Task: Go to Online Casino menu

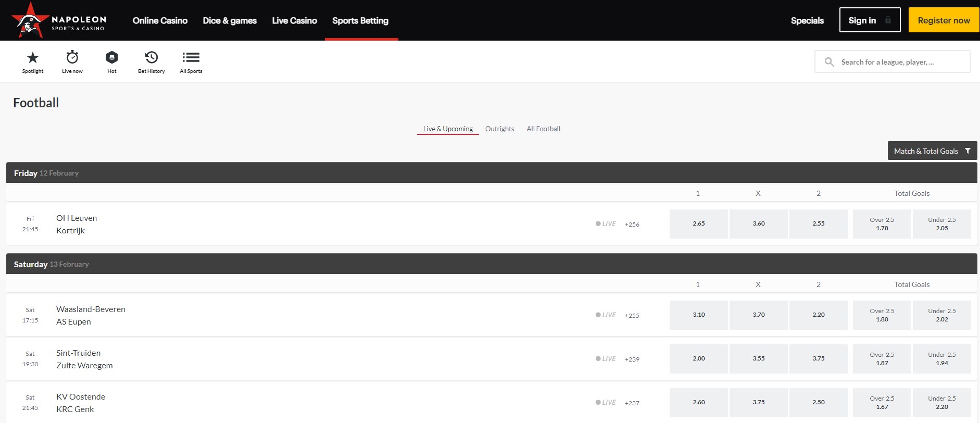Action: 160,20
